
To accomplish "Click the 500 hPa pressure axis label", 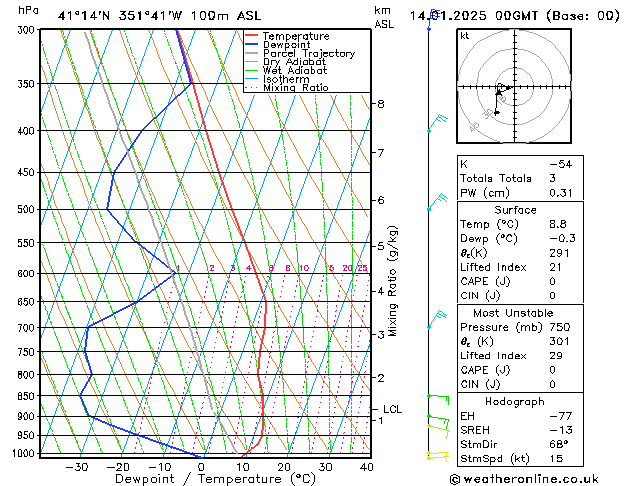I will 26,209.
